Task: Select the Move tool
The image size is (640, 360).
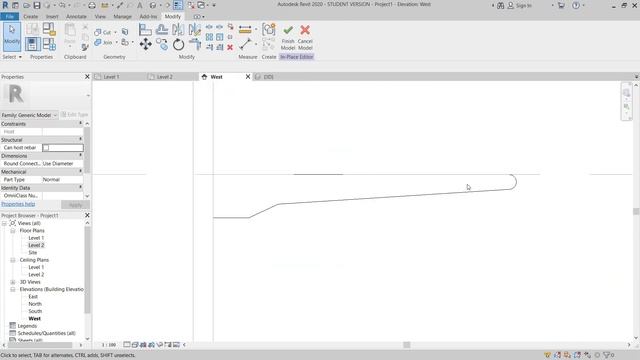Action: point(146,44)
